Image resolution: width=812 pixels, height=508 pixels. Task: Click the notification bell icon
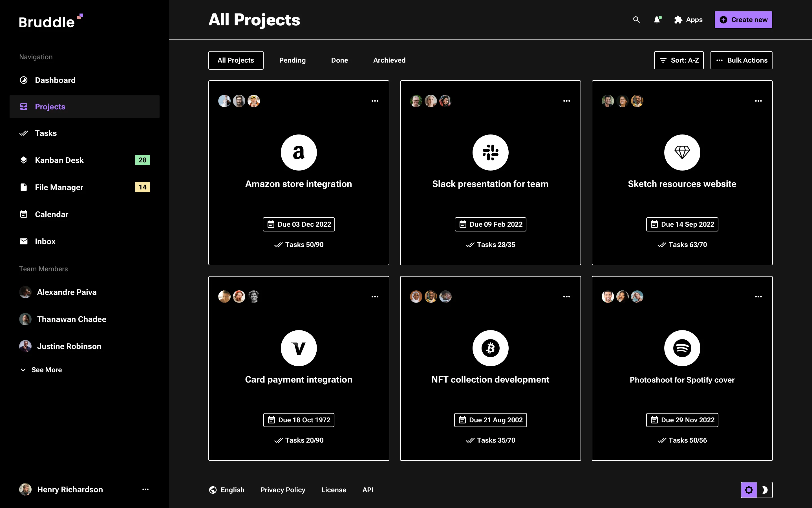point(657,20)
